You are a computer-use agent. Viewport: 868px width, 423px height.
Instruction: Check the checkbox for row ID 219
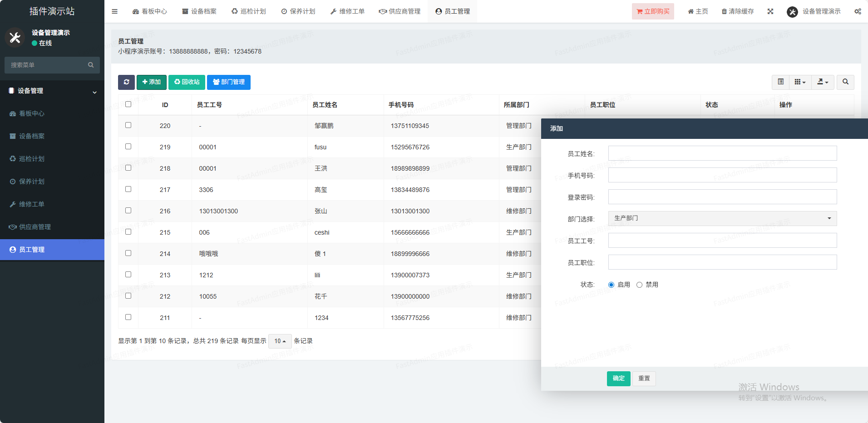click(128, 147)
